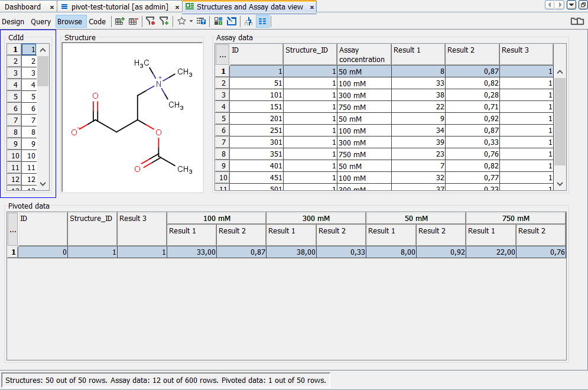Switch to the Dashboard tab
588x390 pixels.
pos(24,6)
